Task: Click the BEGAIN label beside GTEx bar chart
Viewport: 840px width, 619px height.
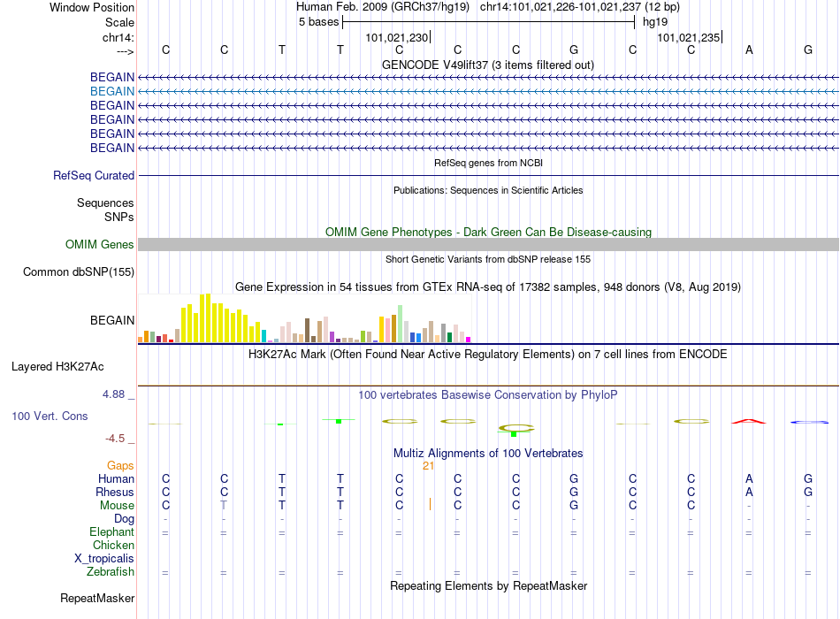Action: click(x=112, y=320)
